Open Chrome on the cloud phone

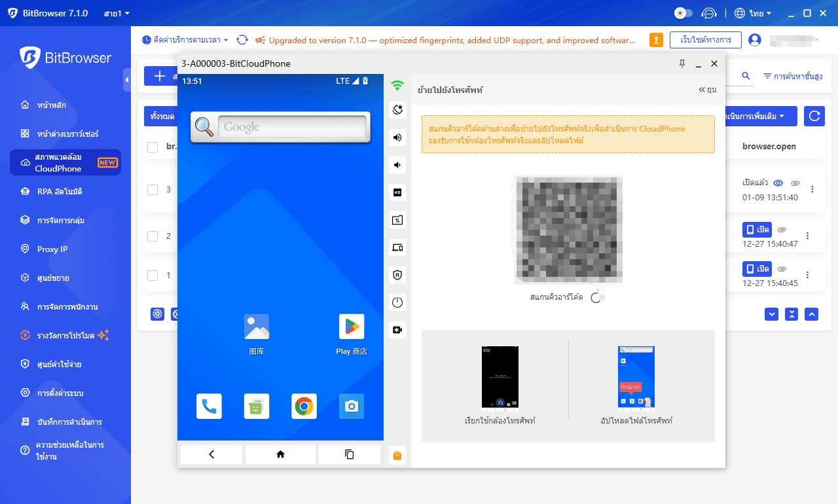click(x=304, y=406)
